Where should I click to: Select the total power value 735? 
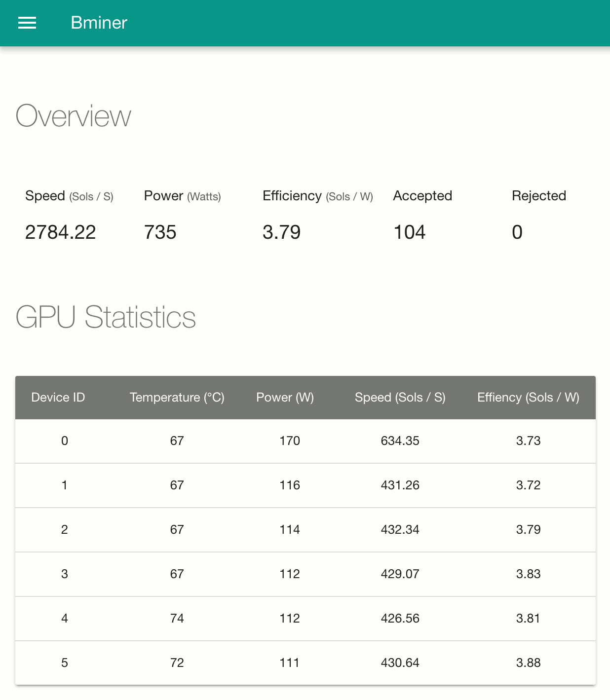coord(160,232)
